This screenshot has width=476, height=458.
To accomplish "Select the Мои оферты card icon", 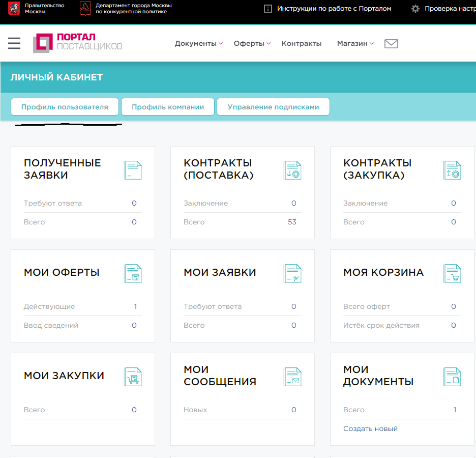I will [x=133, y=274].
